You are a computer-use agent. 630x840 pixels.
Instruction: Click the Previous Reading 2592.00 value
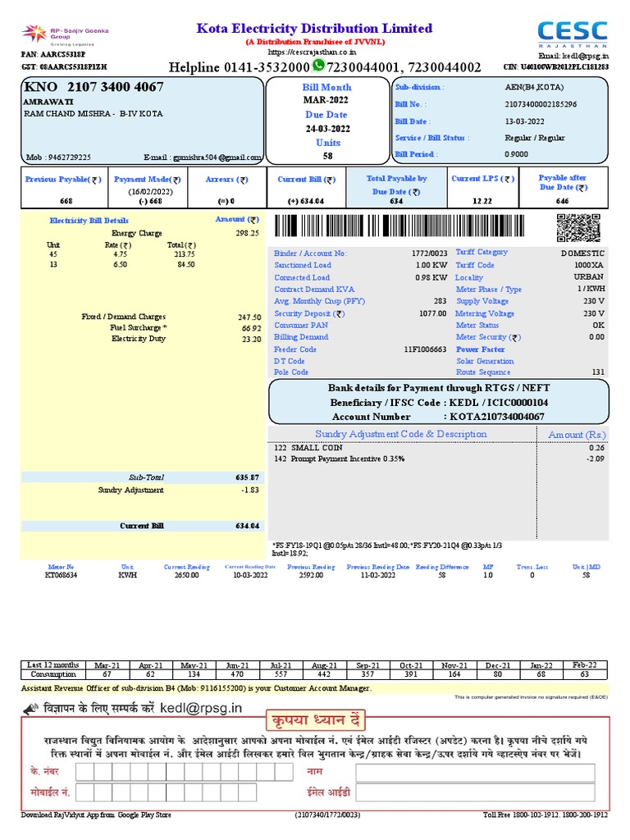pos(311,575)
